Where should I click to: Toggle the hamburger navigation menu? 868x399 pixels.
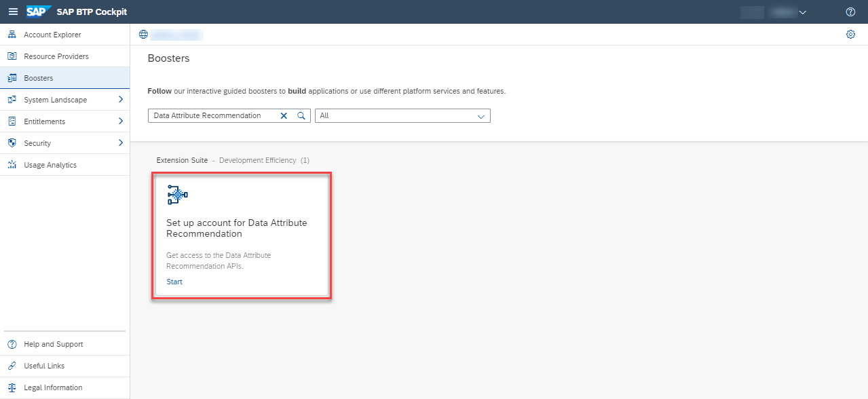pos(13,12)
